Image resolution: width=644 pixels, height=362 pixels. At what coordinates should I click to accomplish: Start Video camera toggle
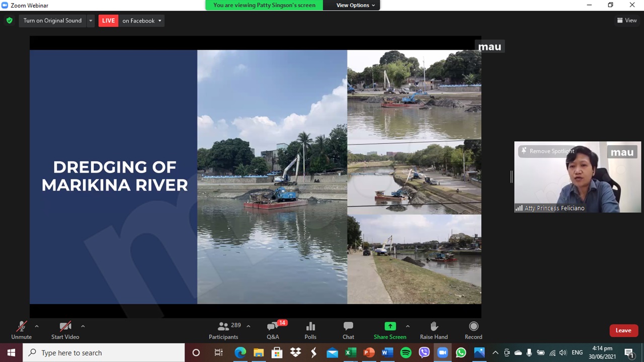coord(65,330)
